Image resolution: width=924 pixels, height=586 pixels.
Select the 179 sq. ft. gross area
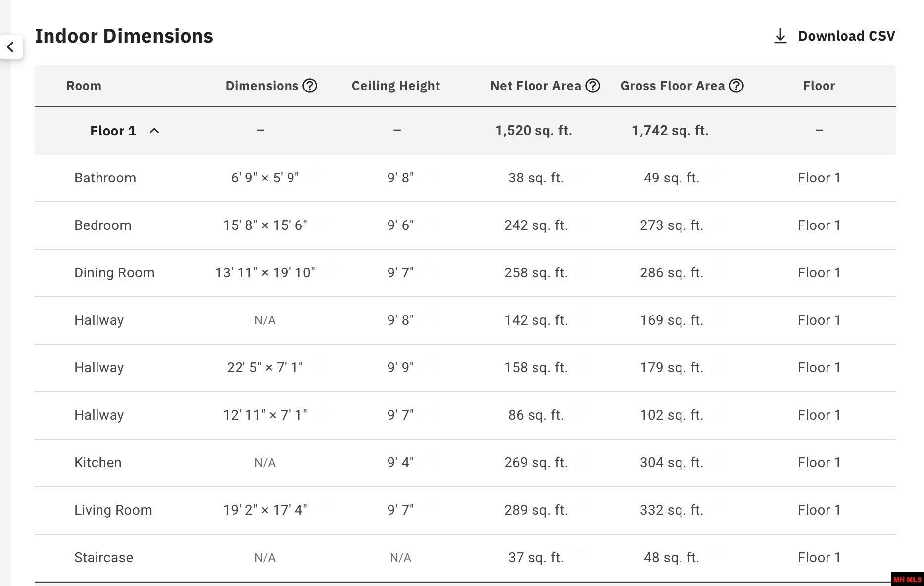click(672, 368)
